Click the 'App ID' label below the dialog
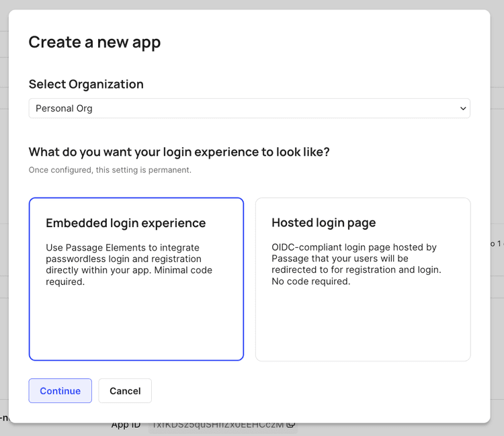This screenshot has height=436, width=504. (x=126, y=425)
